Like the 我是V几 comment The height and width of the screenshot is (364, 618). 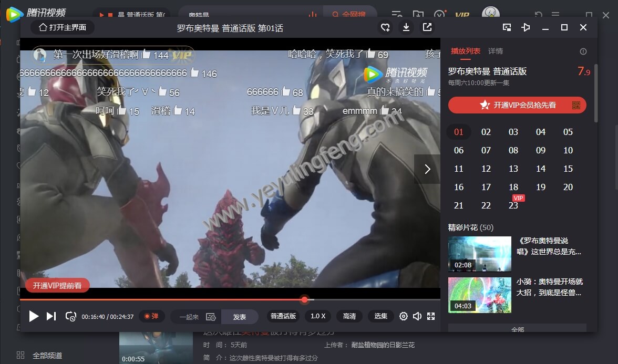(296, 111)
